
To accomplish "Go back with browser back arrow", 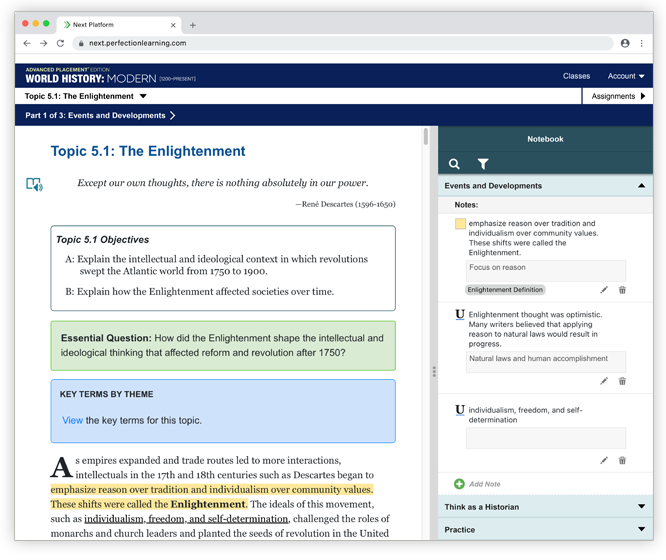I will (27, 43).
